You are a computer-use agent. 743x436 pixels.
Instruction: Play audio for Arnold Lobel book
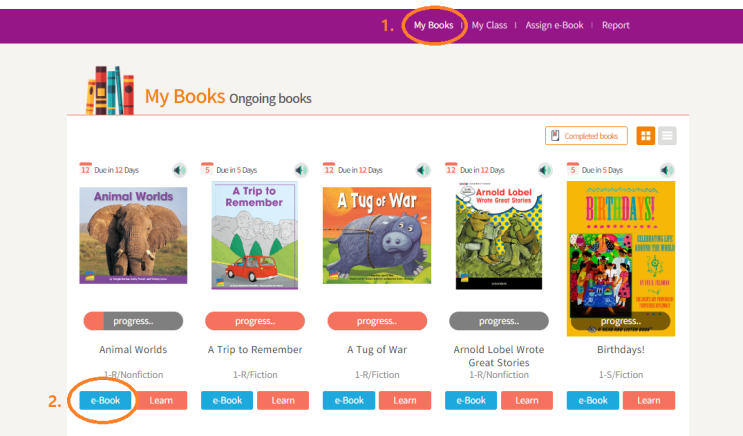tap(545, 170)
